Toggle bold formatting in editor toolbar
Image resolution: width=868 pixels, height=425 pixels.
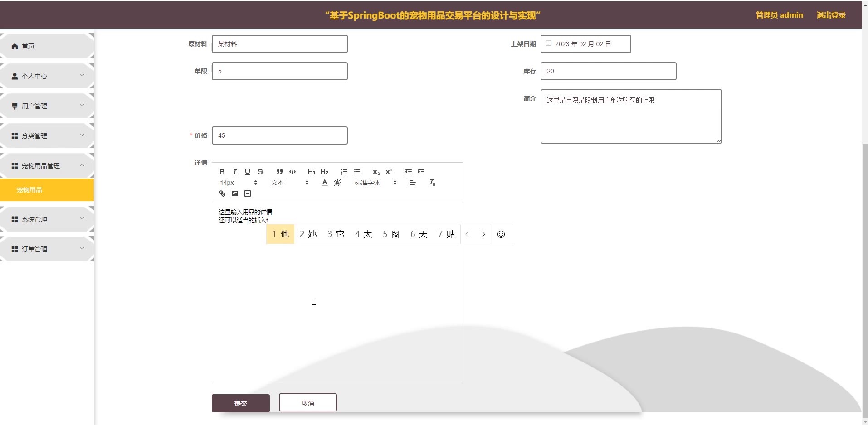(222, 172)
